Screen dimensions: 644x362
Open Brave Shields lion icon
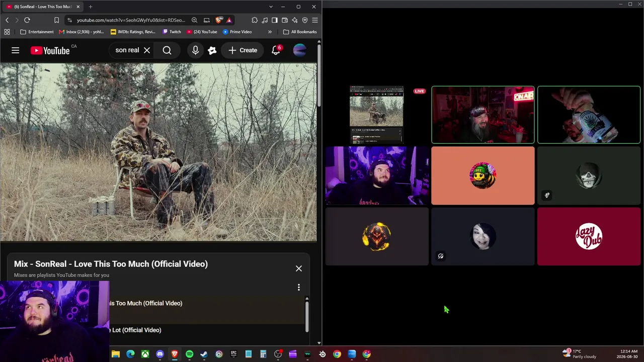[218, 20]
